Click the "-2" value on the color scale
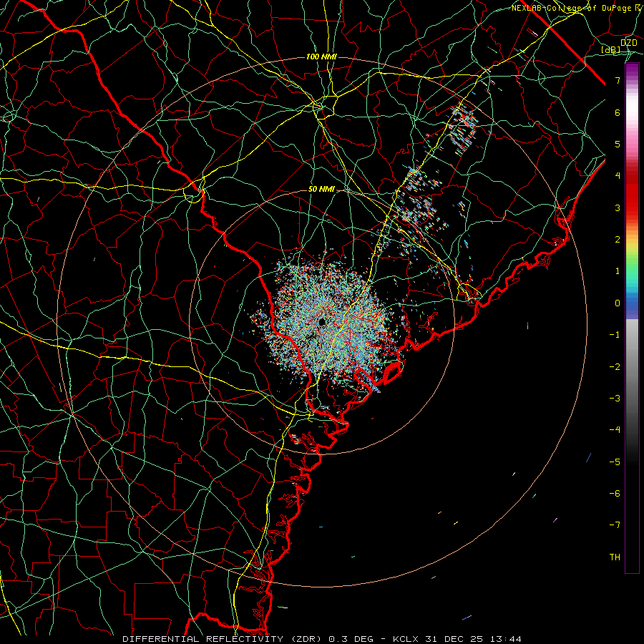Image resolution: width=644 pixels, height=644 pixels. coord(615,366)
